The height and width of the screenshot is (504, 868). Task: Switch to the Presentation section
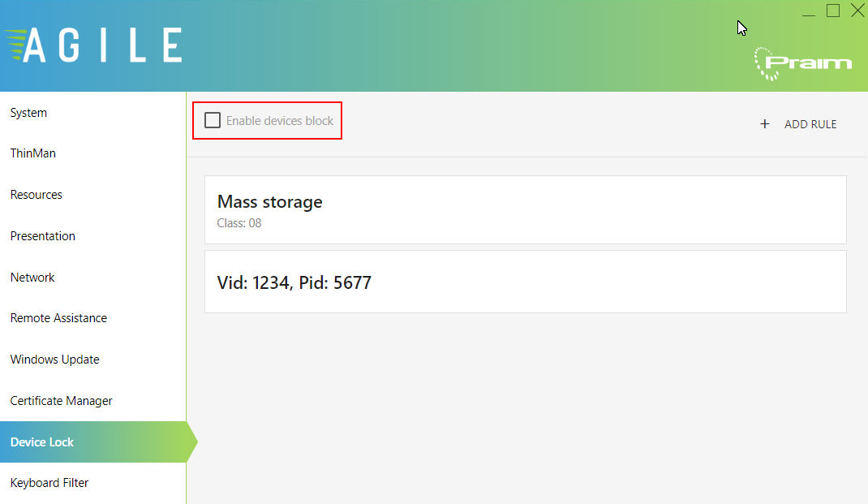coord(43,236)
